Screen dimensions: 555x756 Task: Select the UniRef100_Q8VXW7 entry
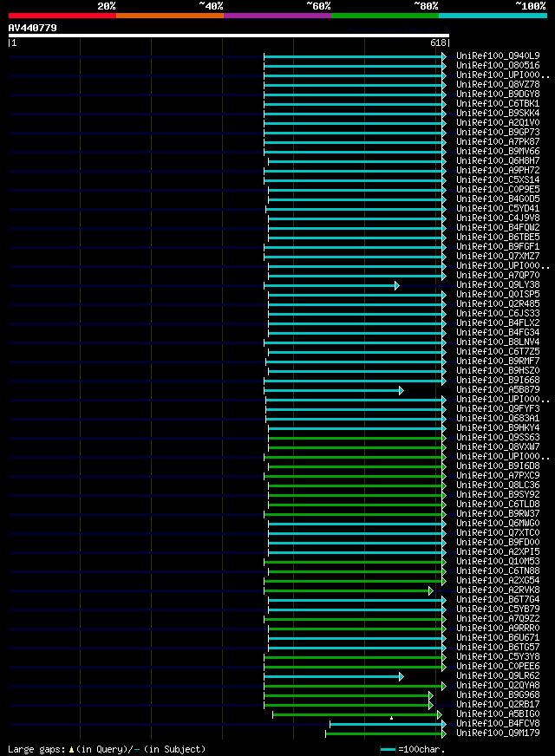coord(498,447)
